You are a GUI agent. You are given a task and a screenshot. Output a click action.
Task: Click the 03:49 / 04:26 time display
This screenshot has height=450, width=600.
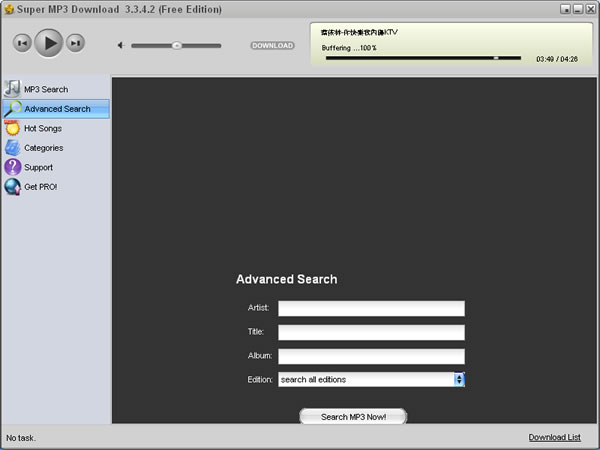(x=557, y=59)
